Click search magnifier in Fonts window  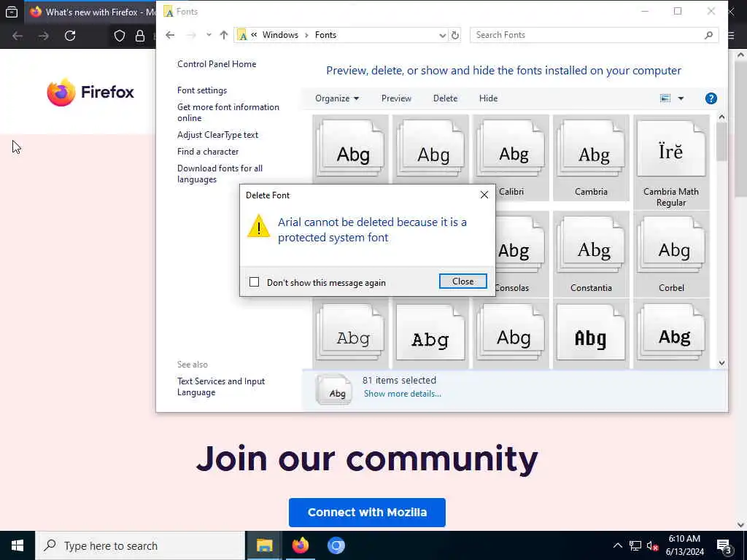click(x=709, y=35)
